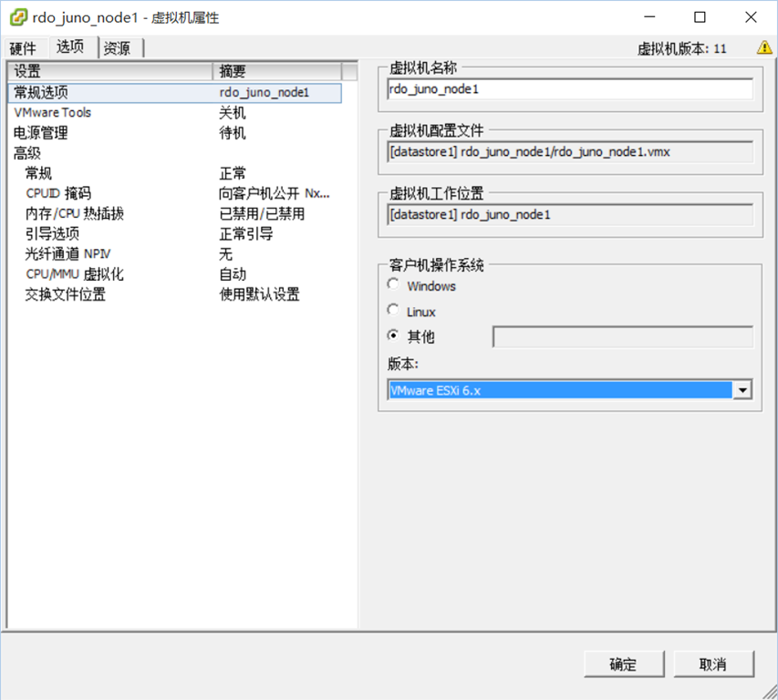Click the empty field beside 其他

coord(623,336)
